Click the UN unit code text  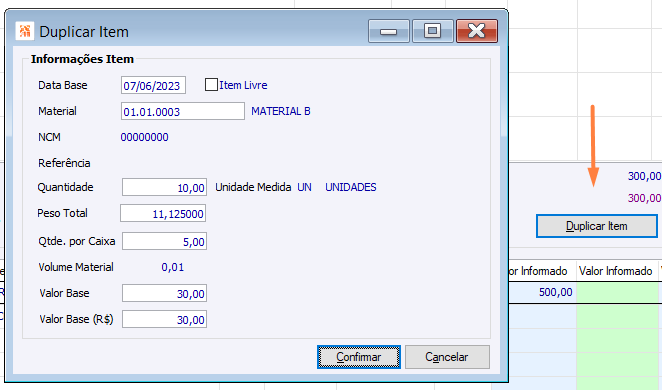[x=304, y=187]
